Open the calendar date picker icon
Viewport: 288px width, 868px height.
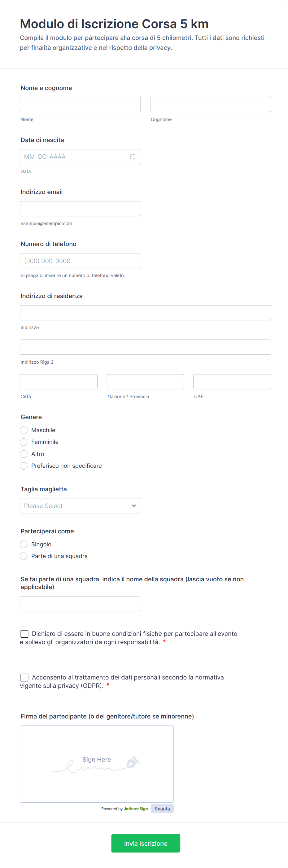133,157
